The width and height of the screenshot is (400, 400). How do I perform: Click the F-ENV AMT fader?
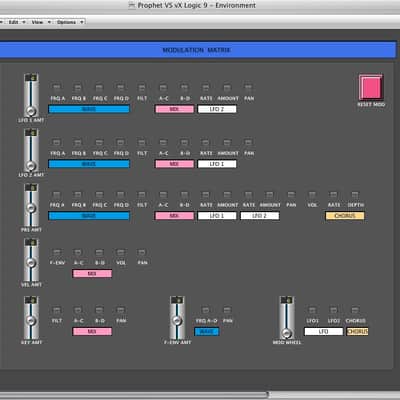pos(177,317)
